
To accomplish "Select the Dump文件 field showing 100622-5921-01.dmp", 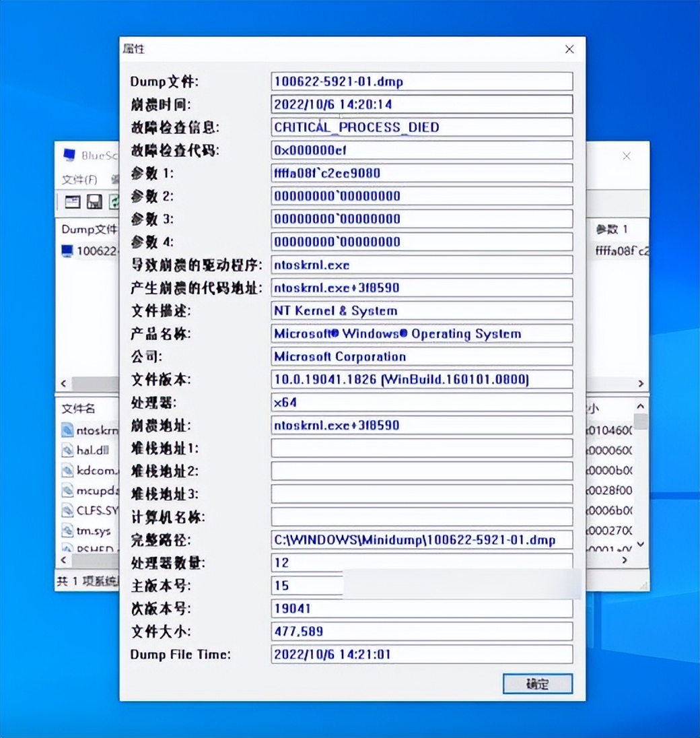I will (422, 81).
